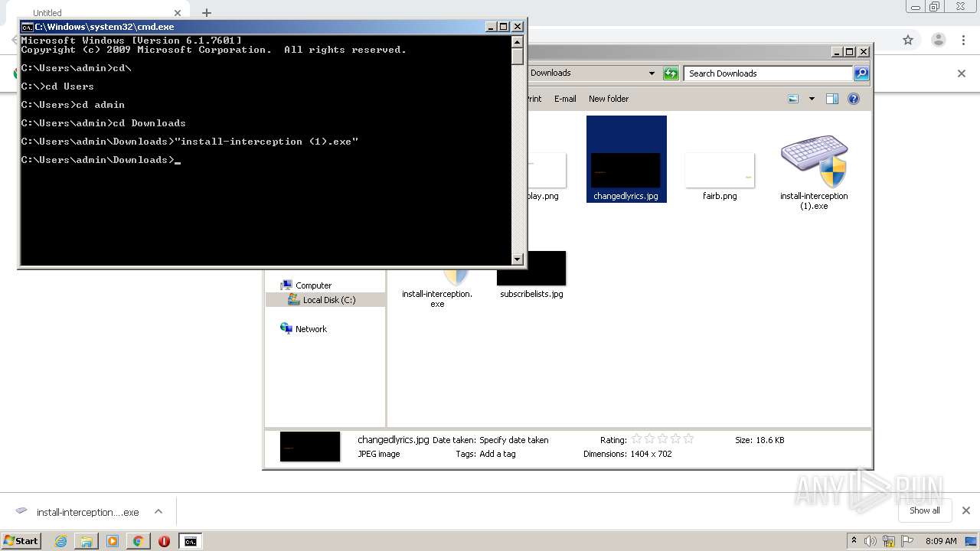Dismiss the Chrome bar with the X below the toolbar
Screen dimensions: 980x551
click(x=962, y=73)
